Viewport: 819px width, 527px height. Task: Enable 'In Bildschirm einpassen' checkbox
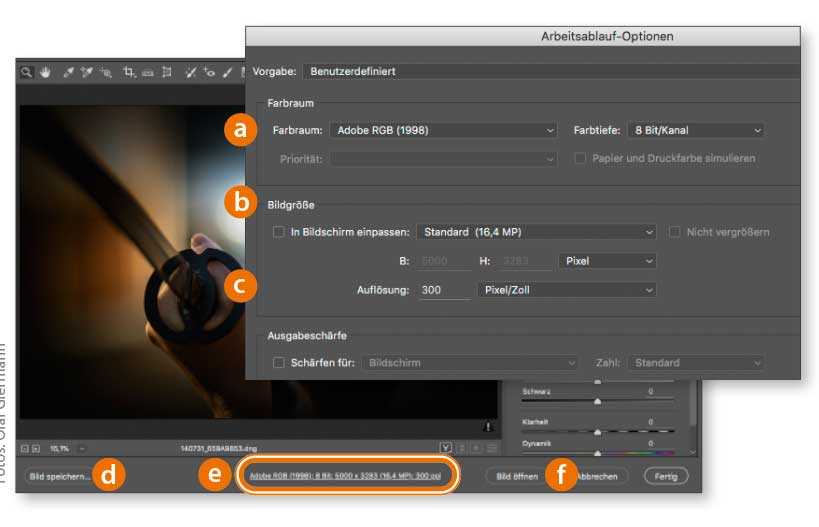click(280, 232)
